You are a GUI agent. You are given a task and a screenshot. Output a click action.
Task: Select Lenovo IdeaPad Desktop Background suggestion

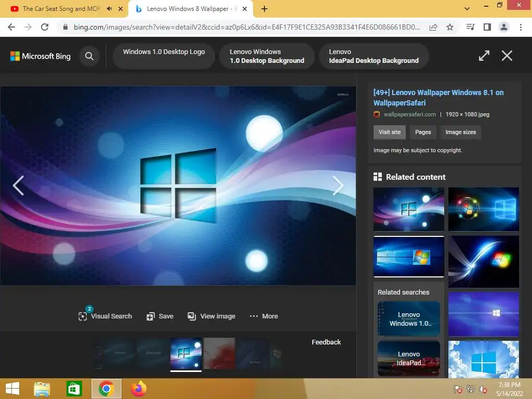[x=374, y=56]
